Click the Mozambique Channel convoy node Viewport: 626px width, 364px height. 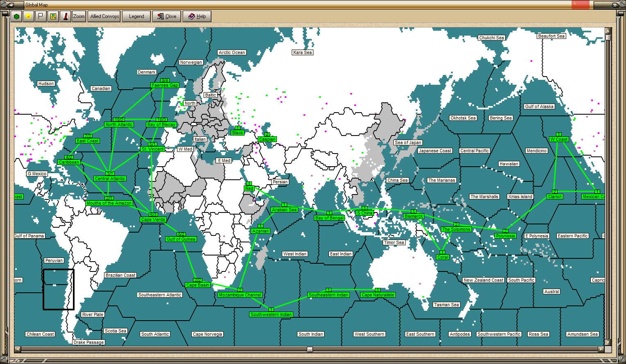coord(240,295)
